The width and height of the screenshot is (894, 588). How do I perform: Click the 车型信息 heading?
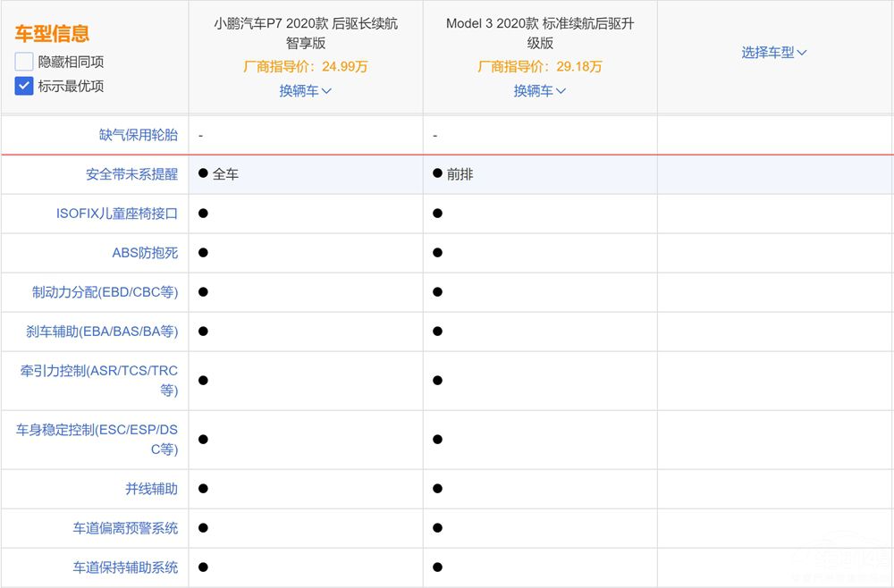coord(52,34)
